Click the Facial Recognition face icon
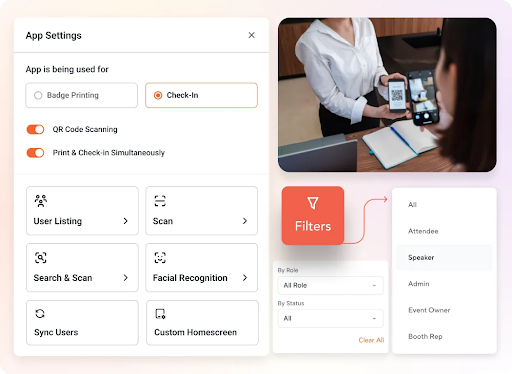 point(160,258)
